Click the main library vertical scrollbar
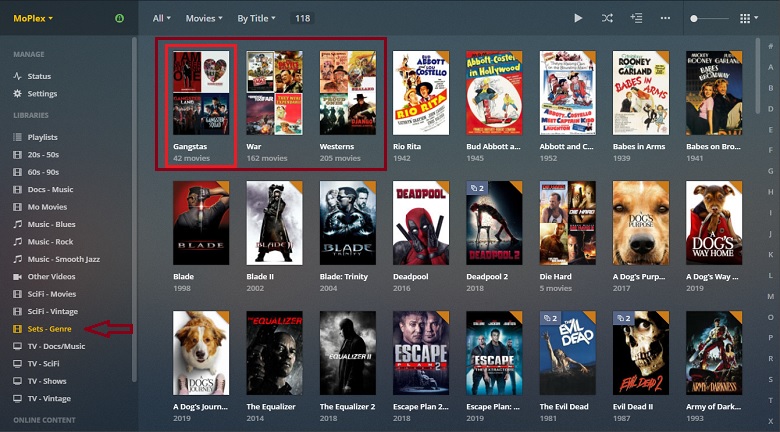 pos(758,76)
